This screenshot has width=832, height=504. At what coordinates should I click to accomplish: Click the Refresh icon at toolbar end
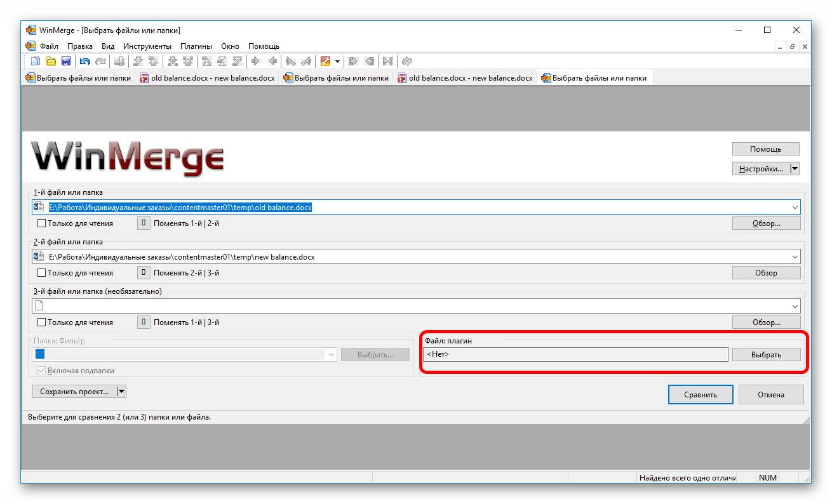[x=408, y=62]
